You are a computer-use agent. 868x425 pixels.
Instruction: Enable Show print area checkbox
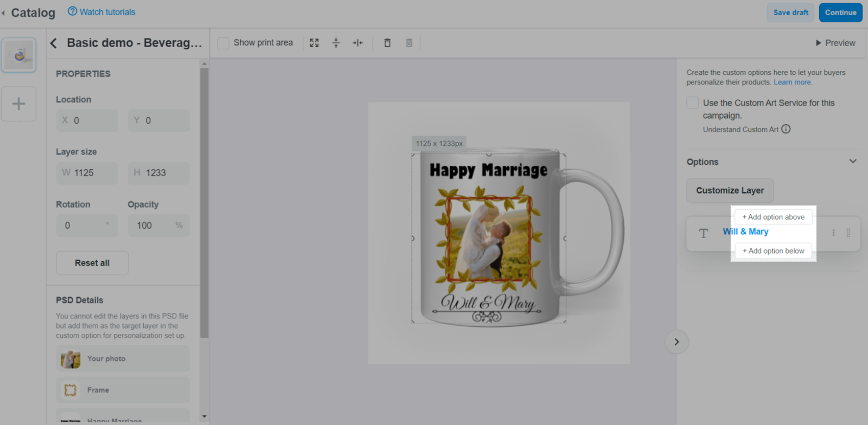(223, 43)
